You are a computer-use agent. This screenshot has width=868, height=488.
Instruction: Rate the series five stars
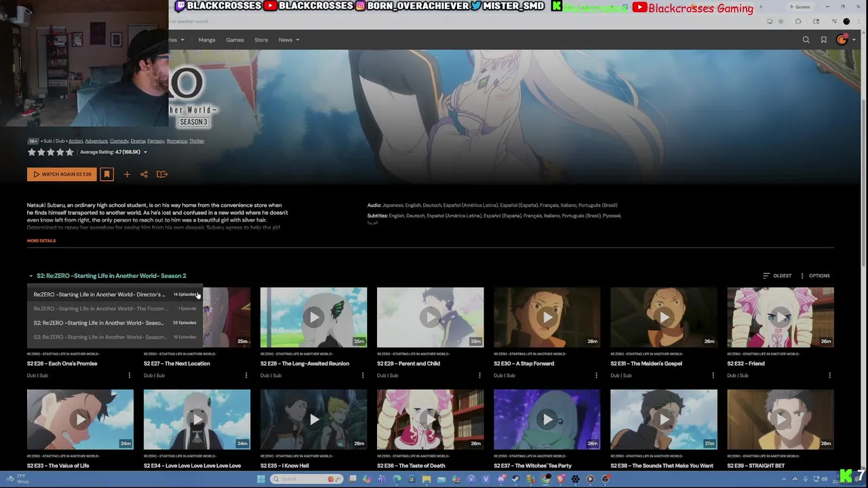point(69,152)
